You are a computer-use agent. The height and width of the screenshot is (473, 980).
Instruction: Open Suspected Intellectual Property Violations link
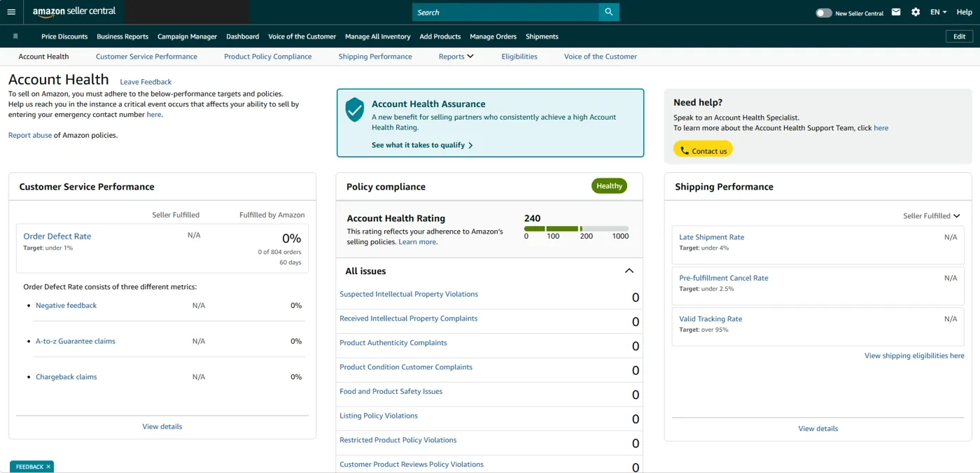pos(408,294)
